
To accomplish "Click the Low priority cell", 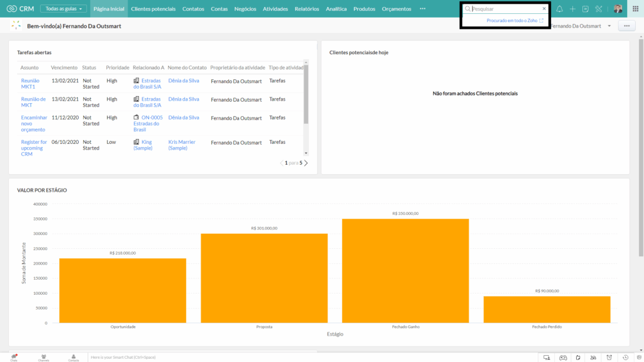I will coord(111,142).
